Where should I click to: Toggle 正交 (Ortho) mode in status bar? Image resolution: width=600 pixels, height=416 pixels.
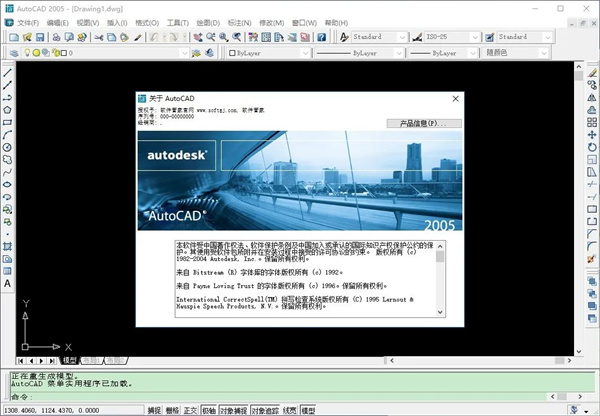pyautogui.click(x=190, y=410)
